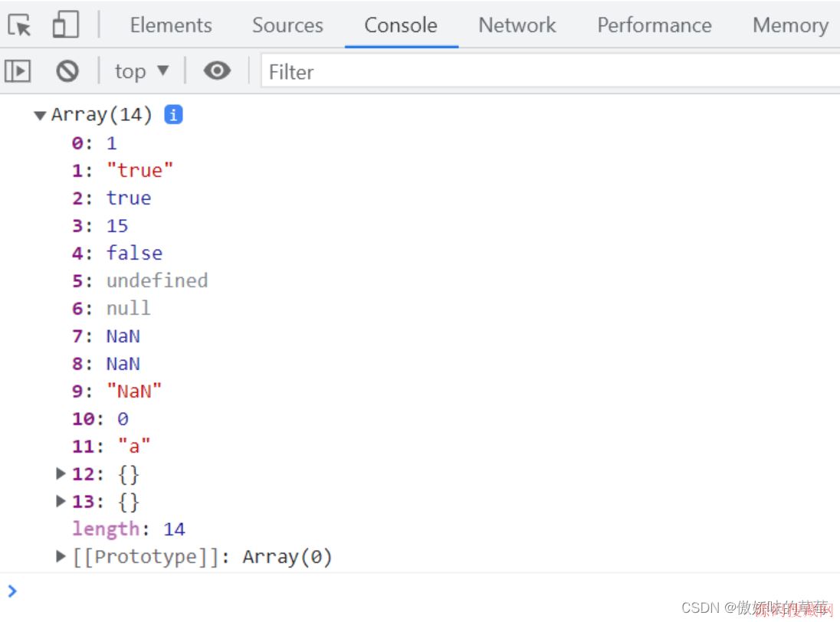
Task: Create a live expression with the eye icon
Action: (x=217, y=72)
